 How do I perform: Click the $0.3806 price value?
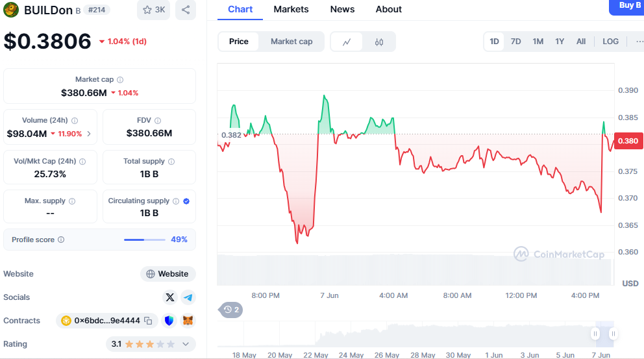(47, 42)
